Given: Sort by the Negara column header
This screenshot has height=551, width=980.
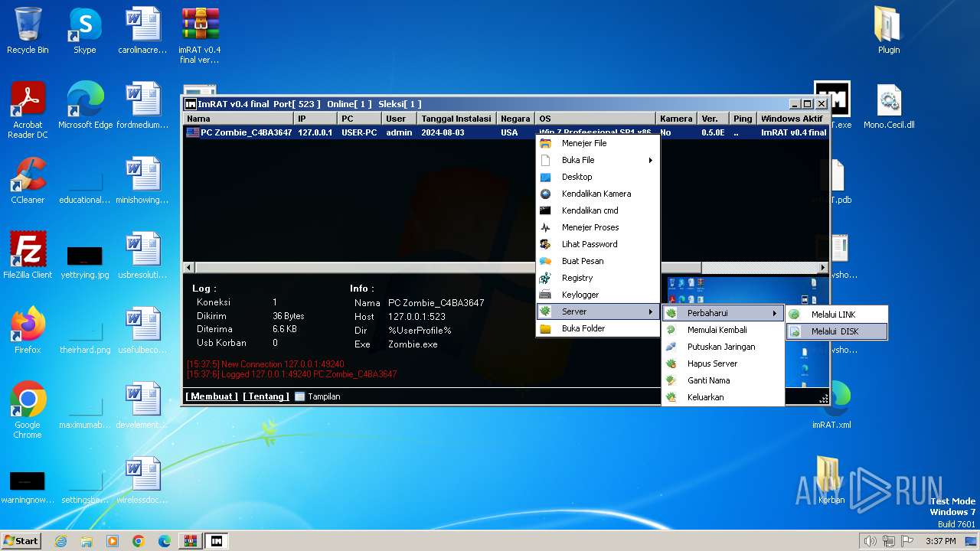Looking at the screenshot, I should coord(515,119).
